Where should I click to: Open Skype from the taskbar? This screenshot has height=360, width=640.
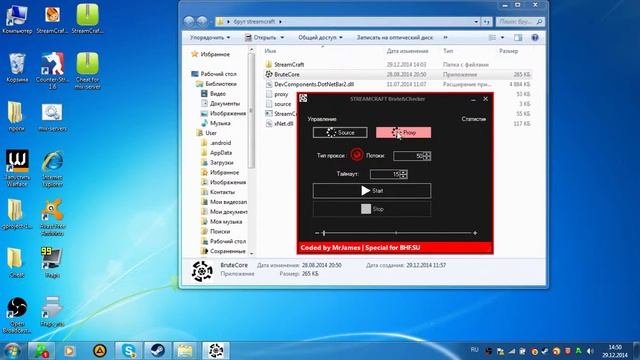(129, 351)
